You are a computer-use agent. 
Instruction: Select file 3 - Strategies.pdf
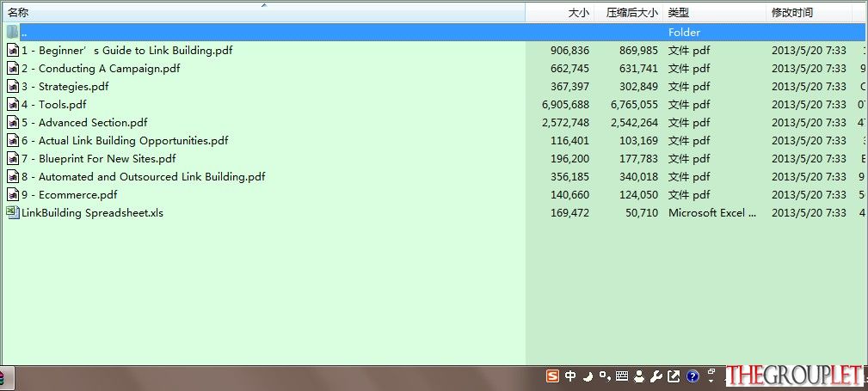65,86
